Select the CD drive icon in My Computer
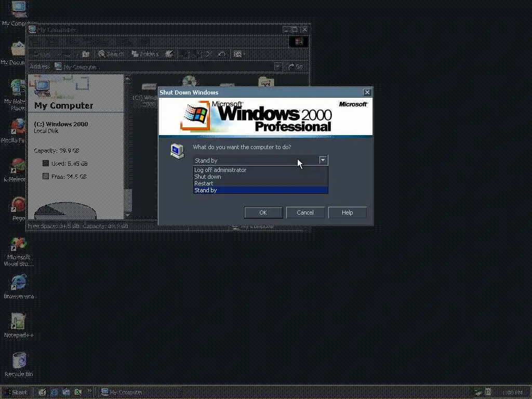This screenshot has height=399, width=532. tap(189, 82)
